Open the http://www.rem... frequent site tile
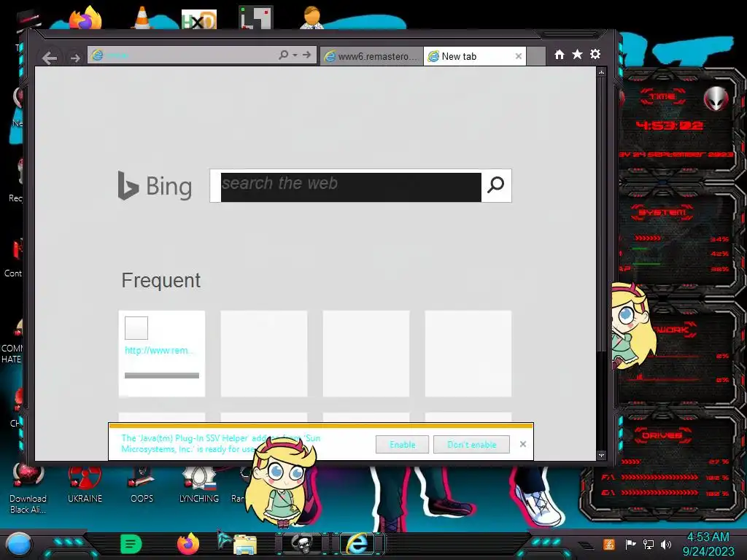 click(x=162, y=354)
